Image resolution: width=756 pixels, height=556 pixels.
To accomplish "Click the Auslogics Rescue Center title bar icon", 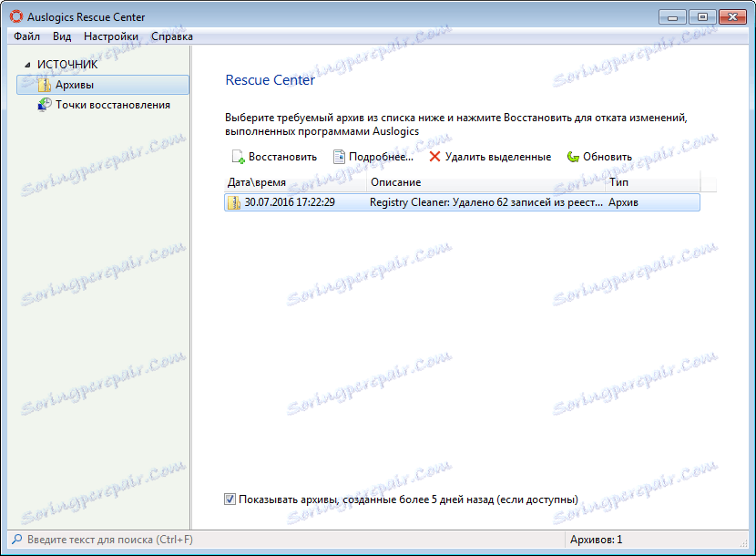I will [15, 17].
